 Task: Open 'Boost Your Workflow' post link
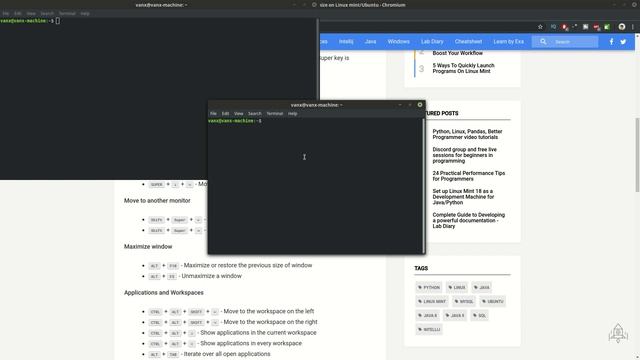pos(458,53)
